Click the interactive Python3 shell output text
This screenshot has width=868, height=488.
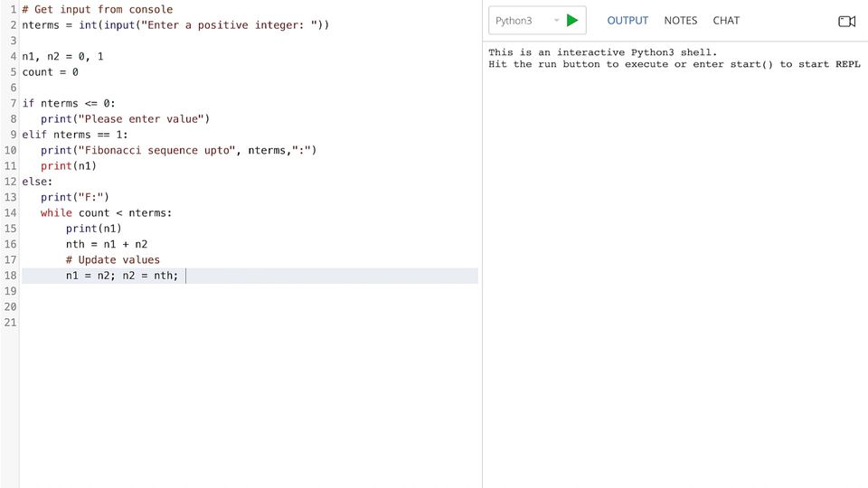(602, 52)
